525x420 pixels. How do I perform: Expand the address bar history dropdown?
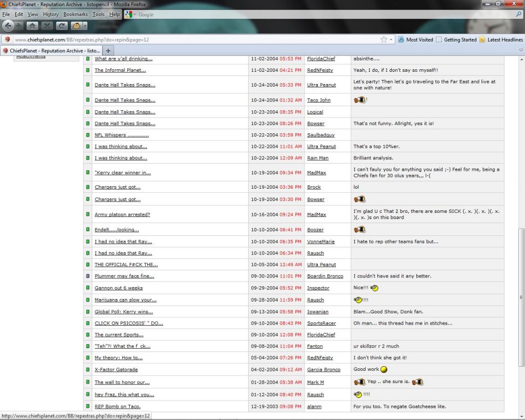391,39
